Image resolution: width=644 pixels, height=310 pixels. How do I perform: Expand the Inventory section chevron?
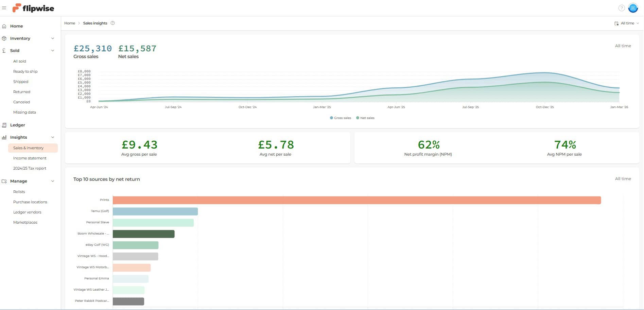coord(53,38)
